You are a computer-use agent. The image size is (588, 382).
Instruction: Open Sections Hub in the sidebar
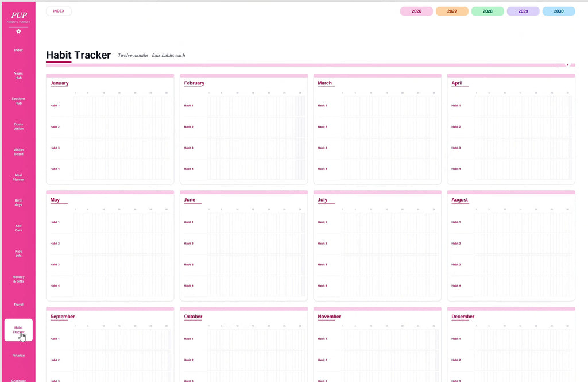pyautogui.click(x=18, y=101)
